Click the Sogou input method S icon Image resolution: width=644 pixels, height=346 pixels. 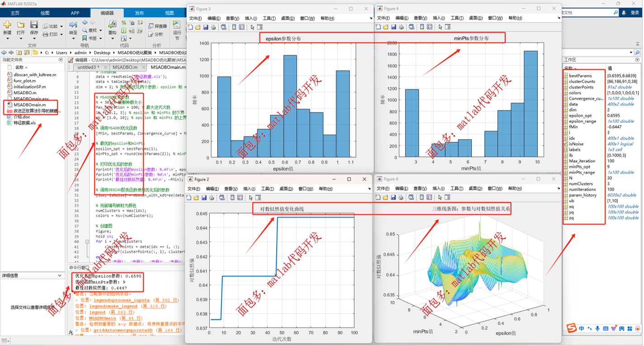coord(571,328)
